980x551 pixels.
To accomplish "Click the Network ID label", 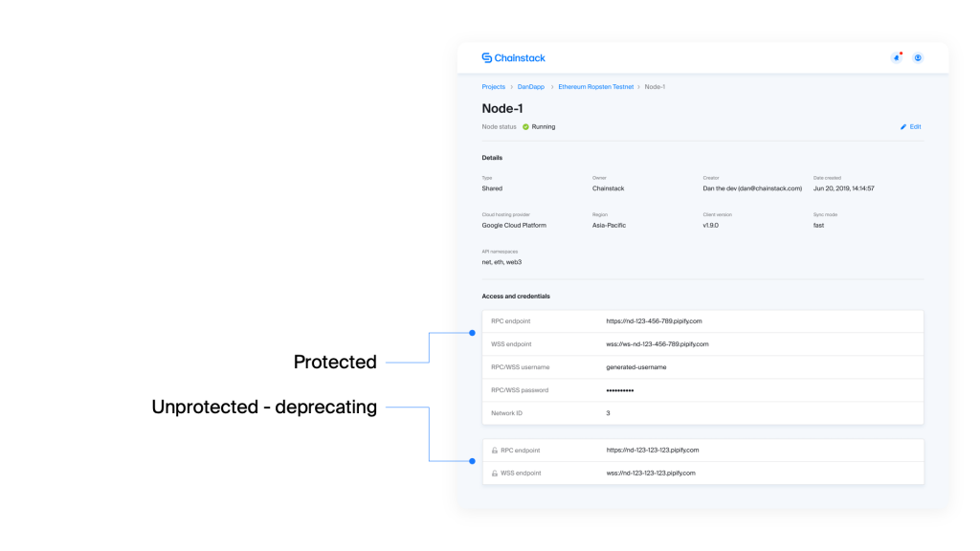I will [506, 413].
